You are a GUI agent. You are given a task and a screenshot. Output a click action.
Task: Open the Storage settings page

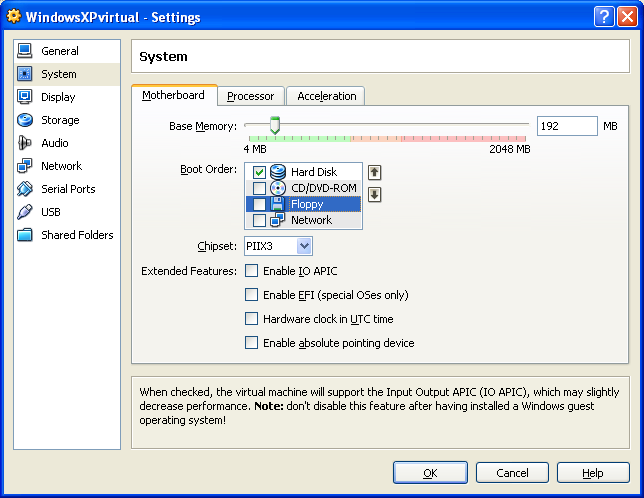(67, 120)
